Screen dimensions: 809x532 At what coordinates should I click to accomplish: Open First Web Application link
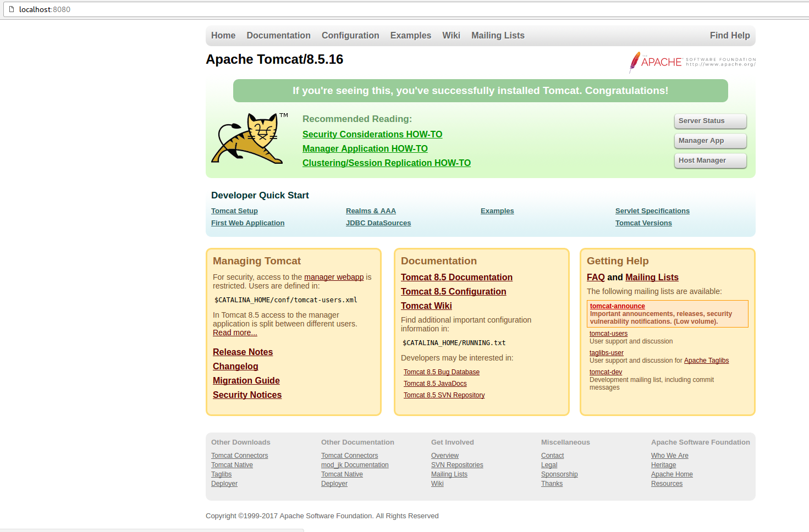point(247,223)
